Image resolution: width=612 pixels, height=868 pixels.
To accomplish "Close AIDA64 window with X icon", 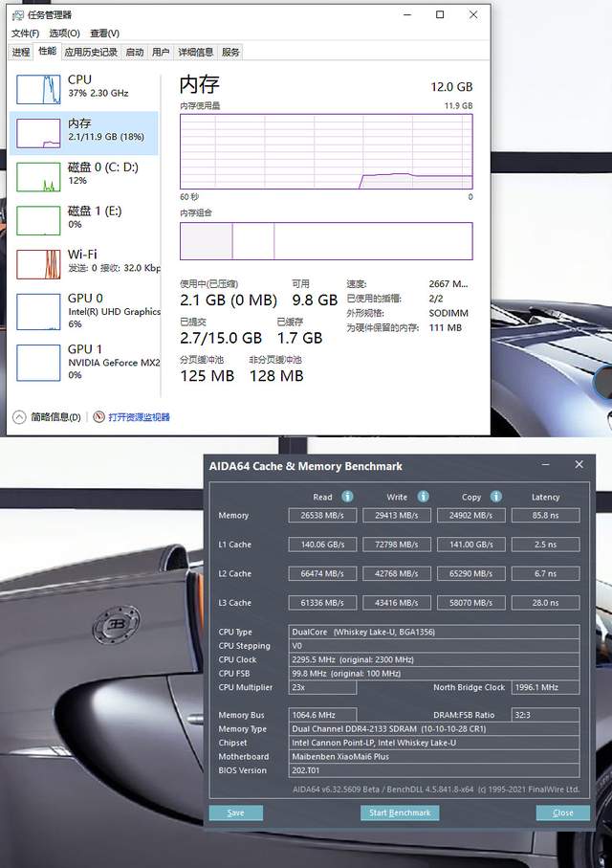I will coord(579,464).
